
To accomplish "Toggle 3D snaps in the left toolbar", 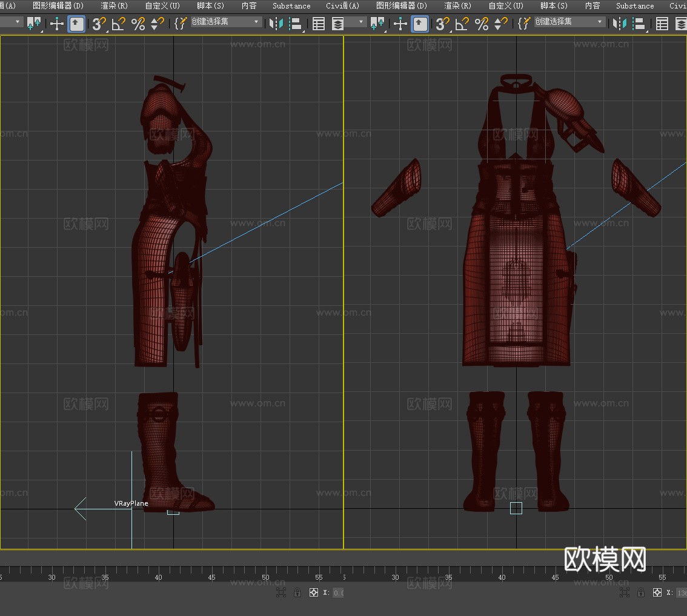I will [99, 24].
